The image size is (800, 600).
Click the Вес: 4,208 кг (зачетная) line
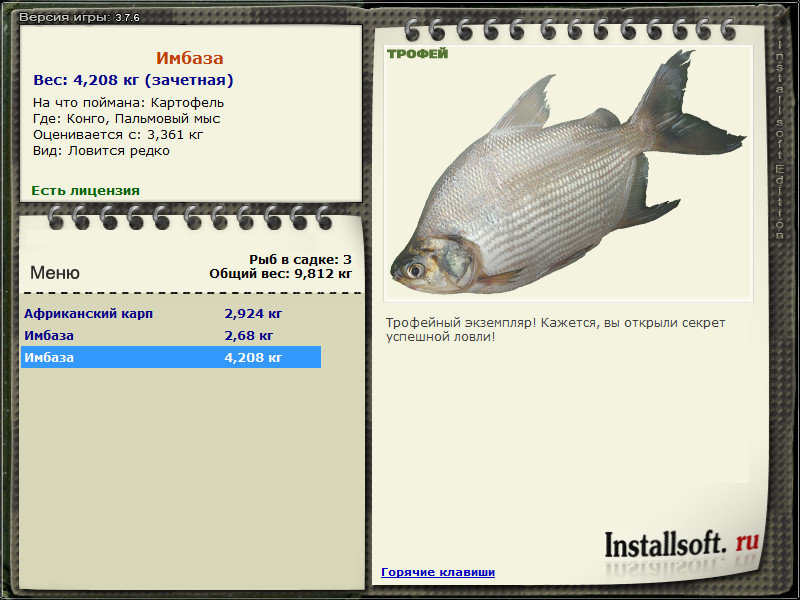click(133, 80)
